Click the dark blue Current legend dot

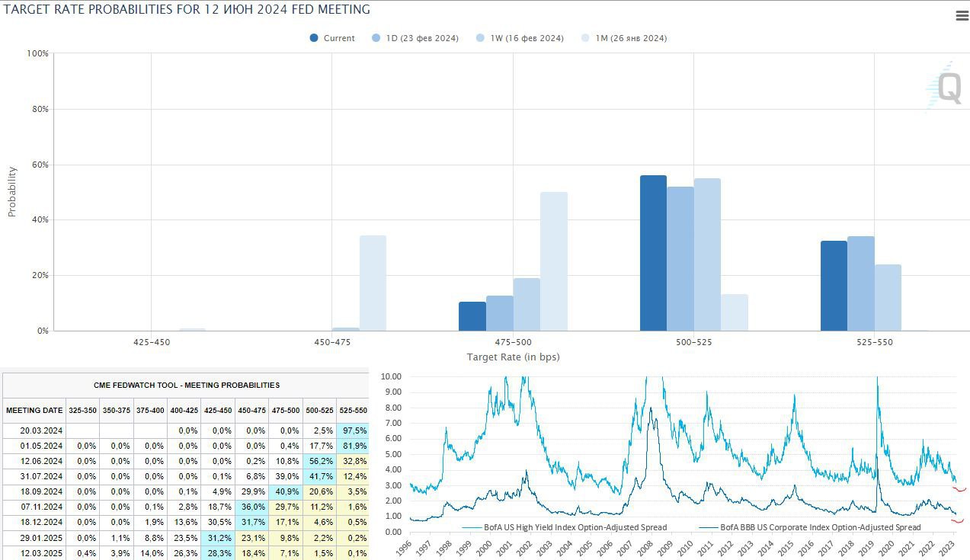(314, 38)
